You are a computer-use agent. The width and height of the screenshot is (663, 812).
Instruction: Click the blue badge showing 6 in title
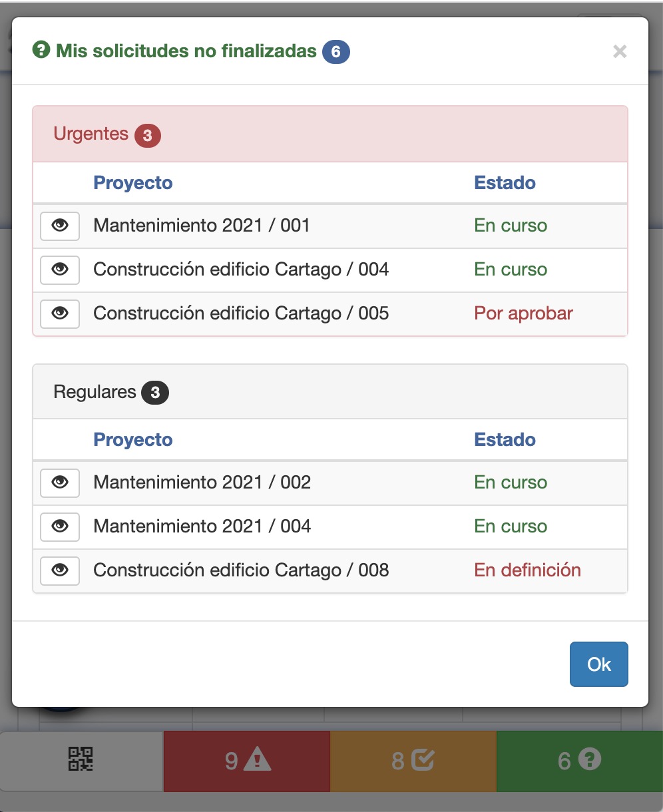[x=336, y=52]
